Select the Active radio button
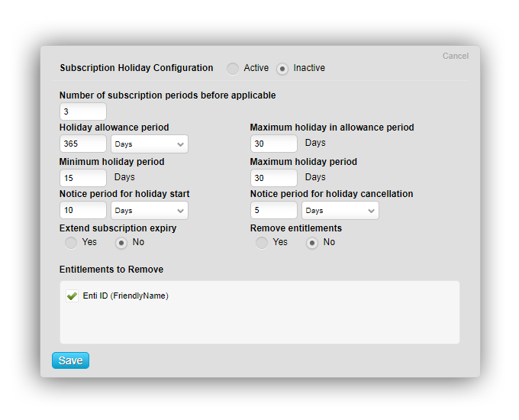 (x=233, y=69)
